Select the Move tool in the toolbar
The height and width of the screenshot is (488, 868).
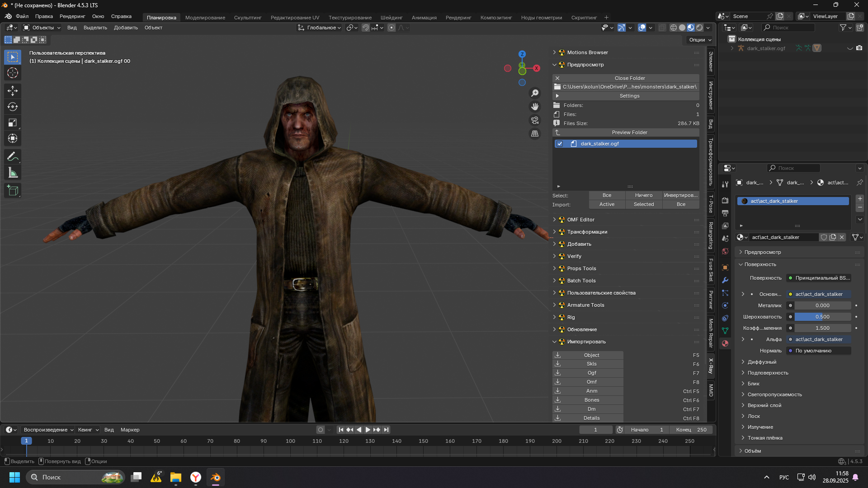pyautogui.click(x=13, y=91)
